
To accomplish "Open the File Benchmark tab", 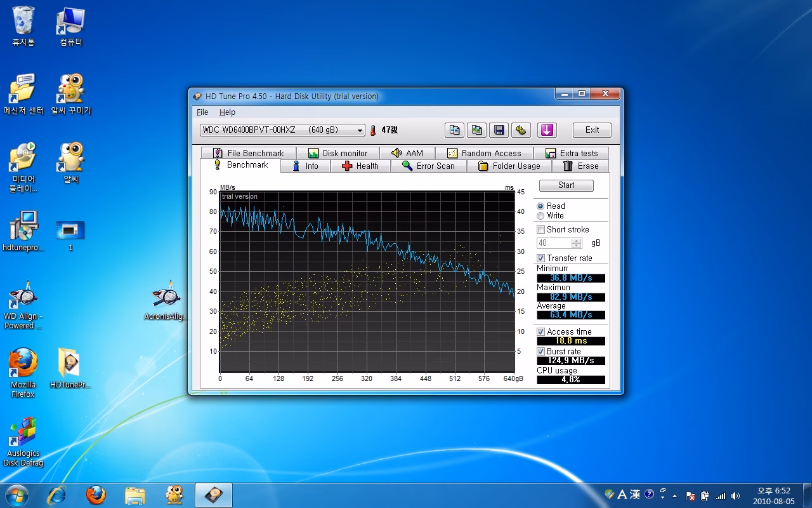I will click(x=249, y=153).
